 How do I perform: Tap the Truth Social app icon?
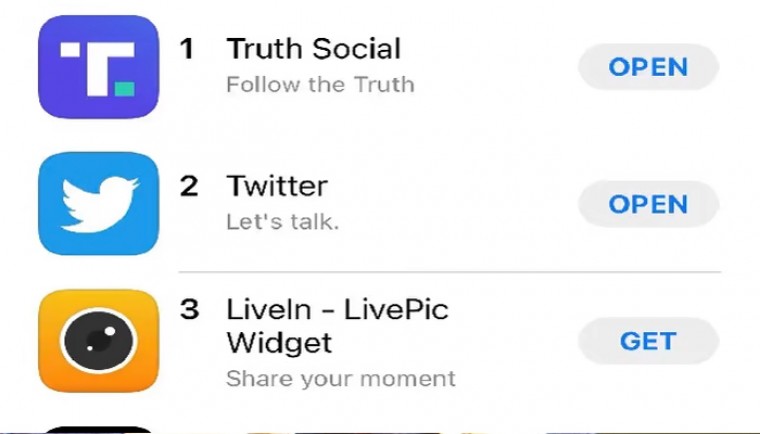[x=98, y=67]
